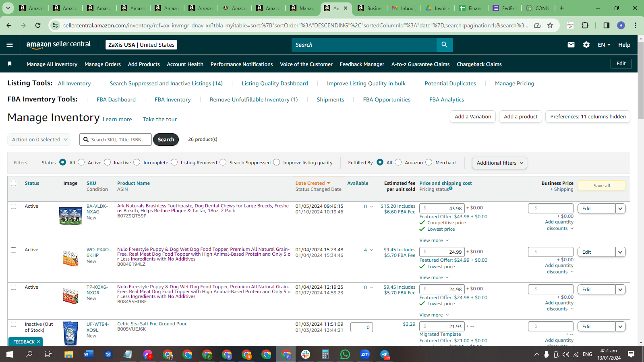The image size is (644, 362).
Task: Click the price field showing 43.98
Action: coord(442,208)
